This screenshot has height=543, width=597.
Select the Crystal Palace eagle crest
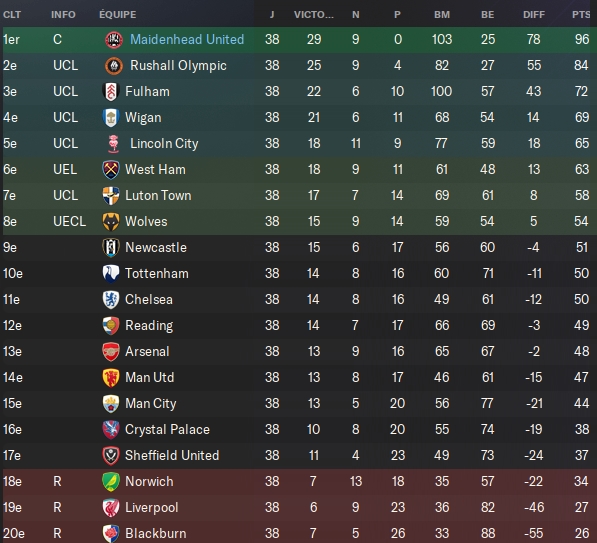[x=111, y=430]
